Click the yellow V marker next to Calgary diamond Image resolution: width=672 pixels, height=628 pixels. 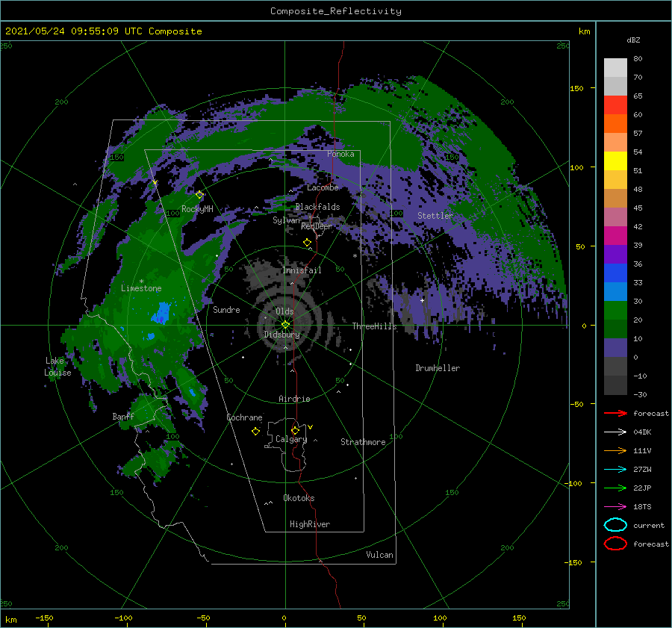point(310,427)
